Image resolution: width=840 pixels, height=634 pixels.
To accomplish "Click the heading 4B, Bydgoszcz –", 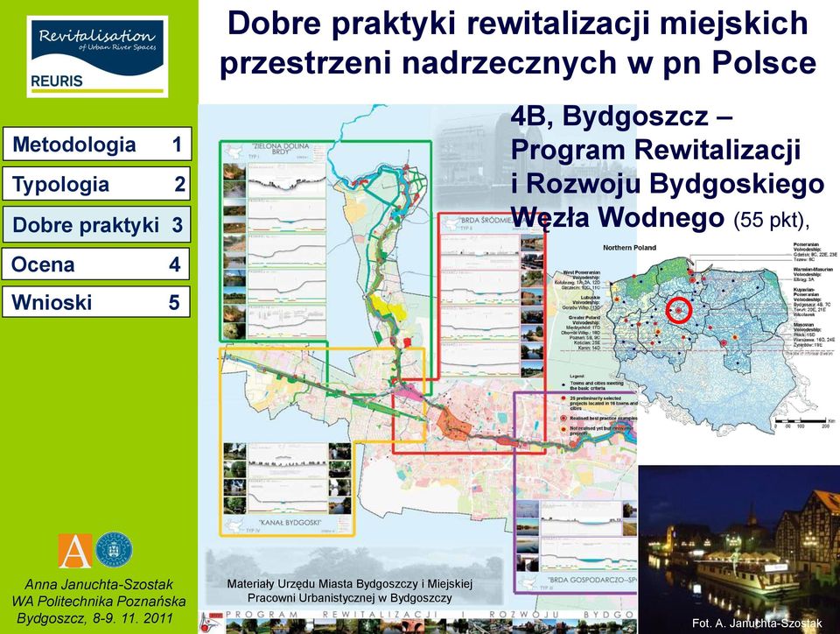I will coord(621,116).
